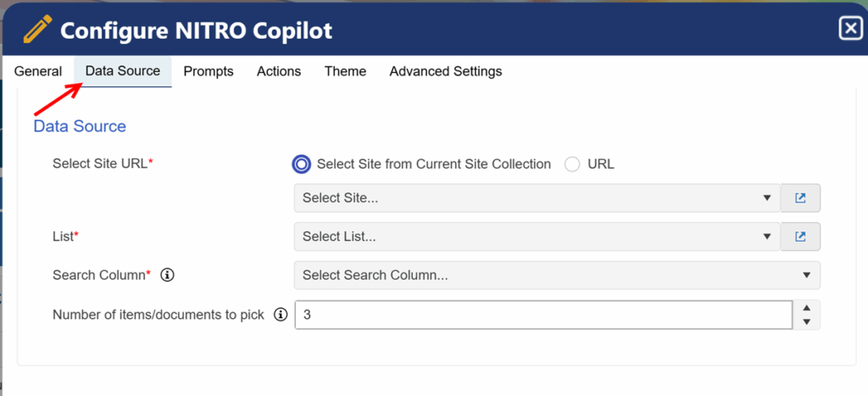
Task: Select the Data Source tab
Action: [123, 71]
